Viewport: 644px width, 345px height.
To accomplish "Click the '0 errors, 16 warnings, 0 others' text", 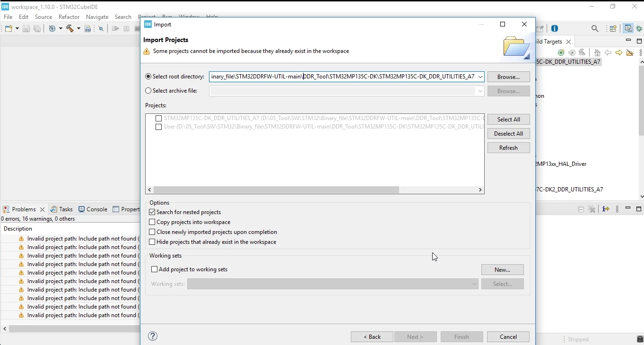I will 38,219.
